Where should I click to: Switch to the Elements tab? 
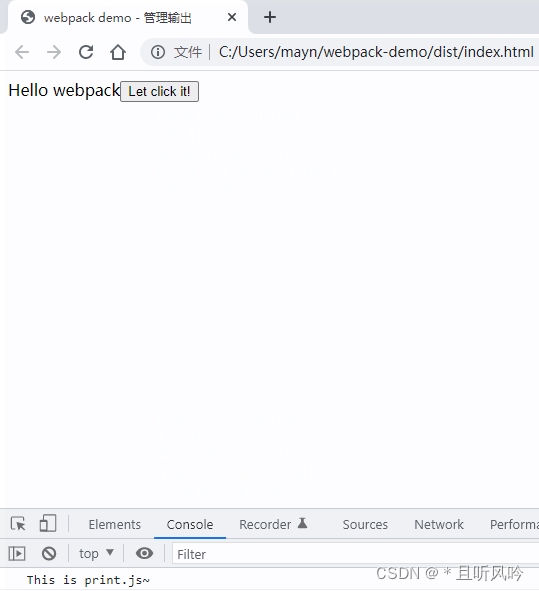(x=115, y=524)
